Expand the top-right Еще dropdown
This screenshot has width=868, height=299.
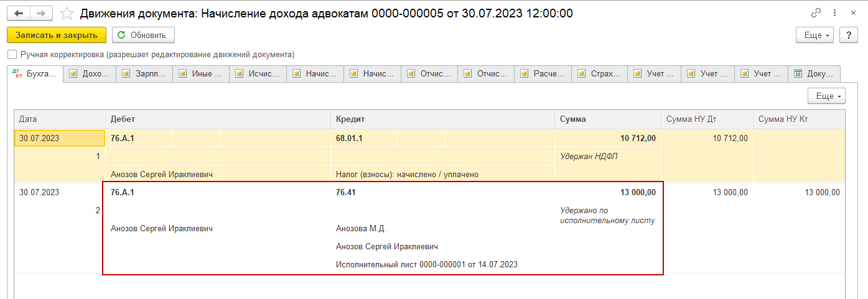pyautogui.click(x=814, y=35)
